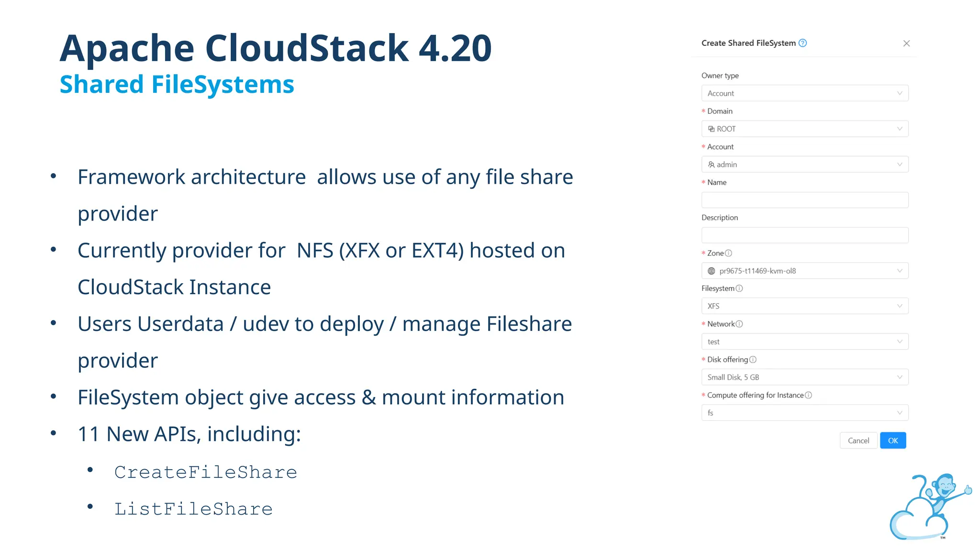Click the 'CreateFileShare' API bullet
This screenshot has height=551, width=980.
[x=206, y=473]
